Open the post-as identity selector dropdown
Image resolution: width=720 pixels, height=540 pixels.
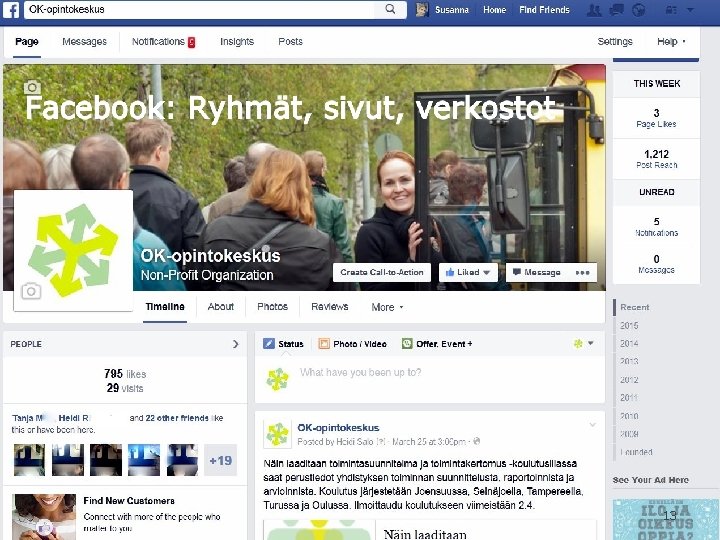pos(584,343)
